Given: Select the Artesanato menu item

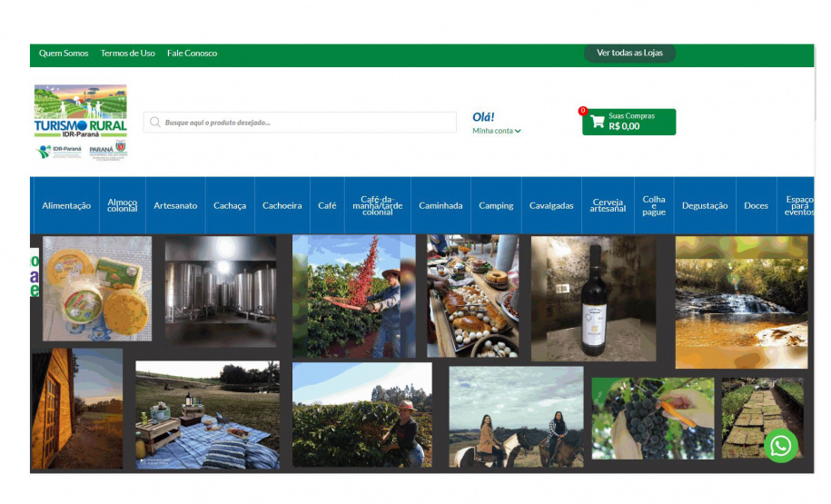Looking at the screenshot, I should coord(175,206).
